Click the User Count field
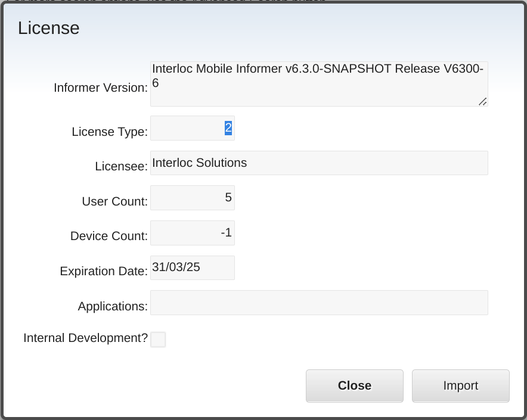The height and width of the screenshot is (420, 527). [192, 198]
